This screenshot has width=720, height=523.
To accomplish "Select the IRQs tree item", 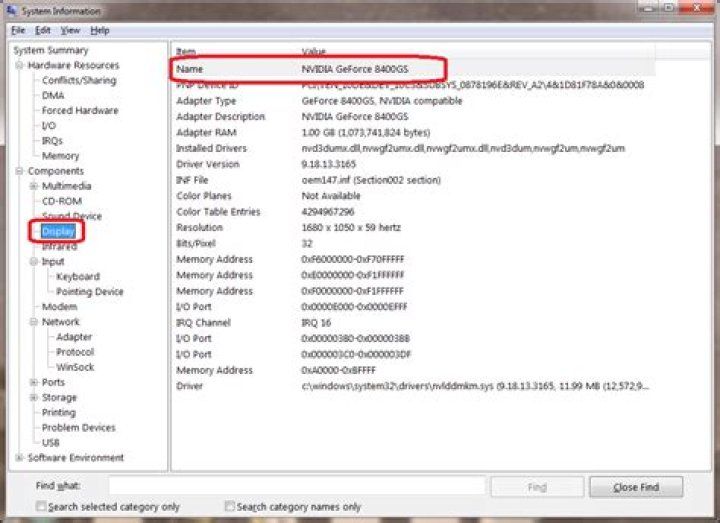I will (52, 141).
